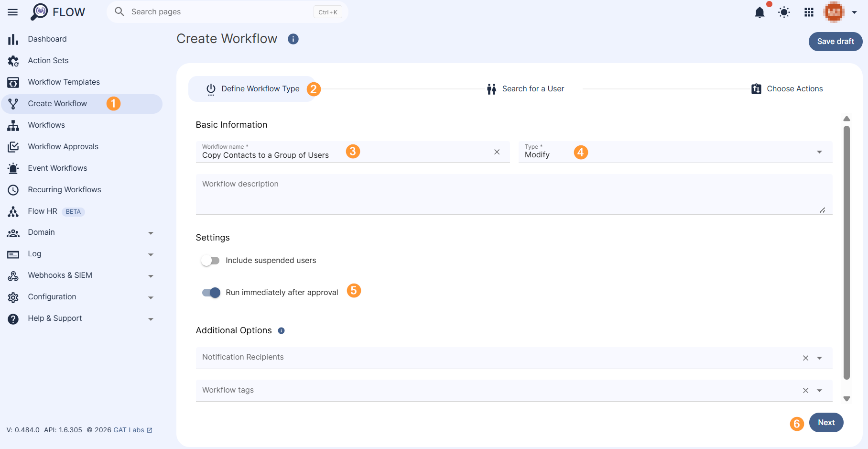Clear Workflow tags with the X
The height and width of the screenshot is (449, 868).
click(806, 391)
